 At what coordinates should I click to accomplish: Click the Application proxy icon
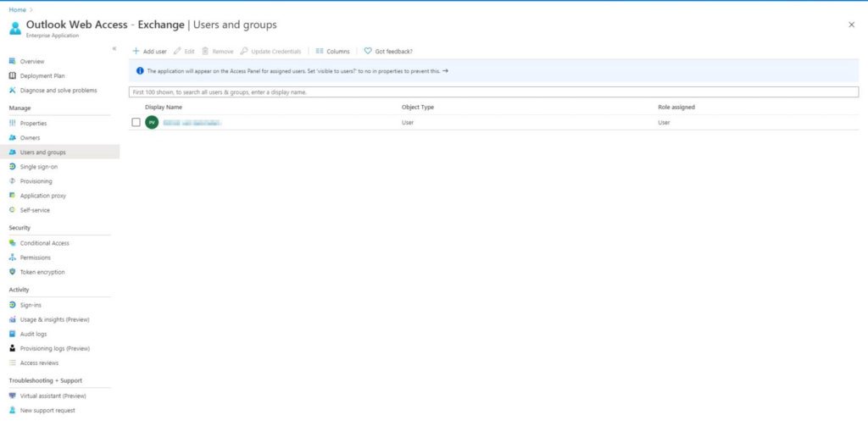pyautogui.click(x=12, y=196)
